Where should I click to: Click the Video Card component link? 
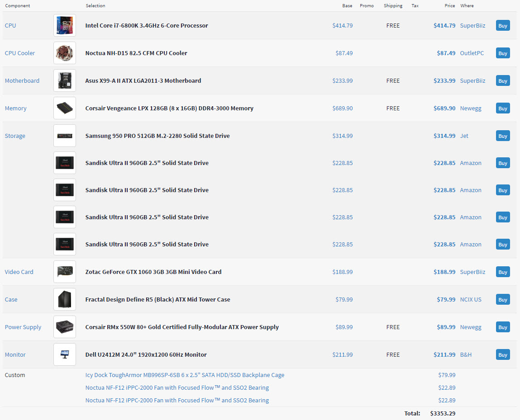pos(19,272)
